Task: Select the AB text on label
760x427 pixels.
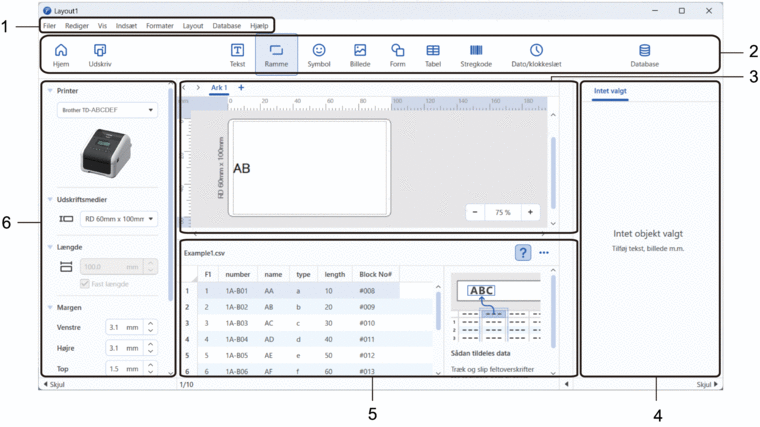Action: coord(242,168)
